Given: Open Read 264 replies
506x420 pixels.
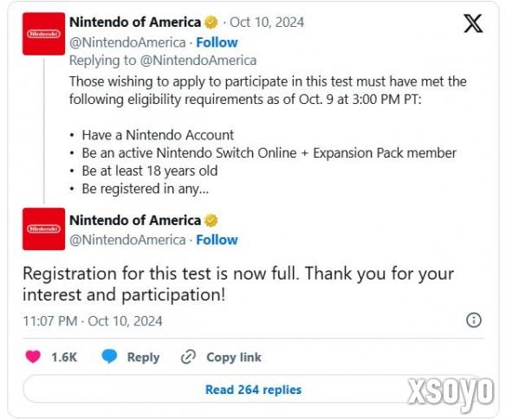Looking at the screenshot, I should (x=253, y=390).
